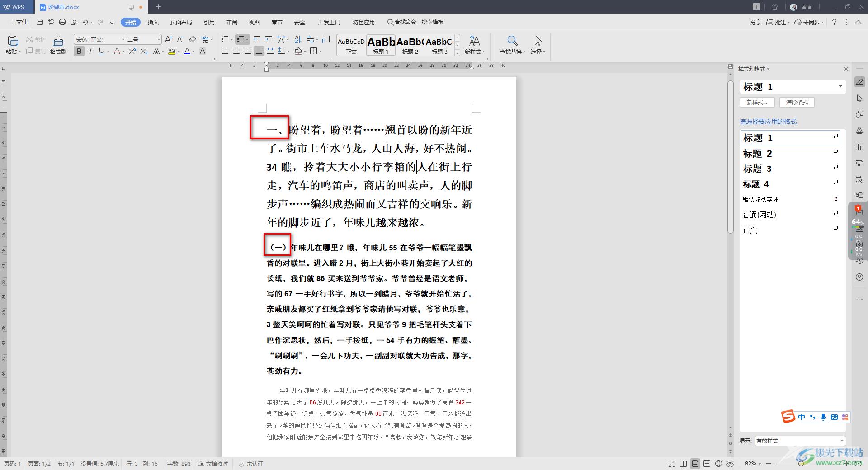Image resolution: width=868 pixels, height=470 pixels.
Task: Click the search commands box 查找命令
Action: click(x=415, y=22)
